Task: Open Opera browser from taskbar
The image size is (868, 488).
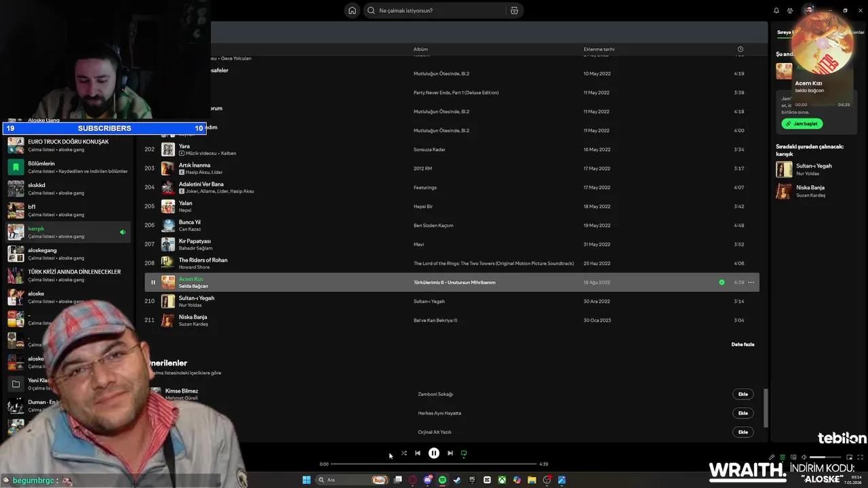Action: point(413,480)
